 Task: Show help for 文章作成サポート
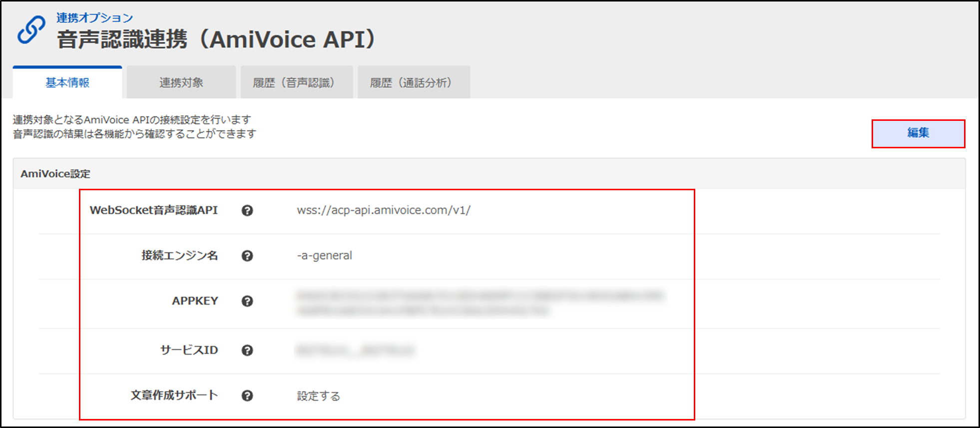247,396
